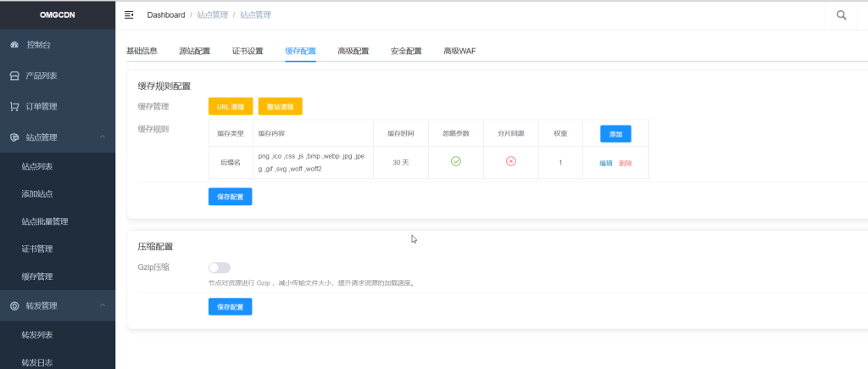Click 添加 to add a cache rule
The height and width of the screenshot is (369, 868).
615,134
